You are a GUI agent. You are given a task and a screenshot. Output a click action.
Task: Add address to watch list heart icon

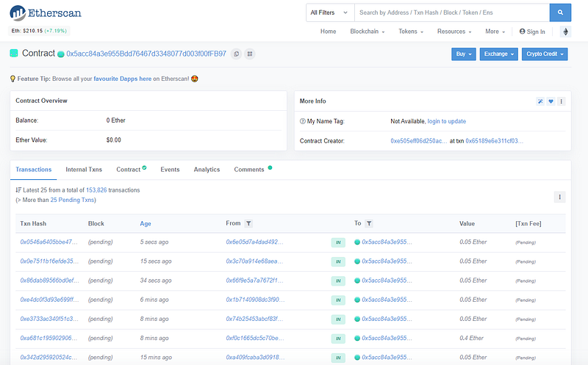(x=551, y=101)
